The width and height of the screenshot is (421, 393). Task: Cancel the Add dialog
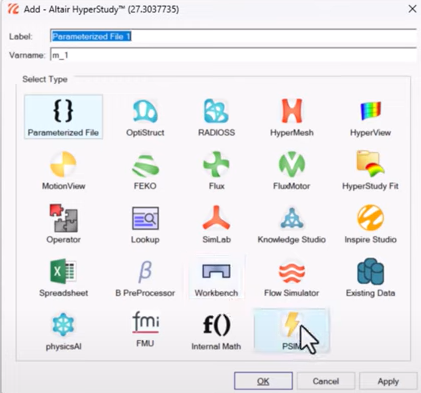326,381
